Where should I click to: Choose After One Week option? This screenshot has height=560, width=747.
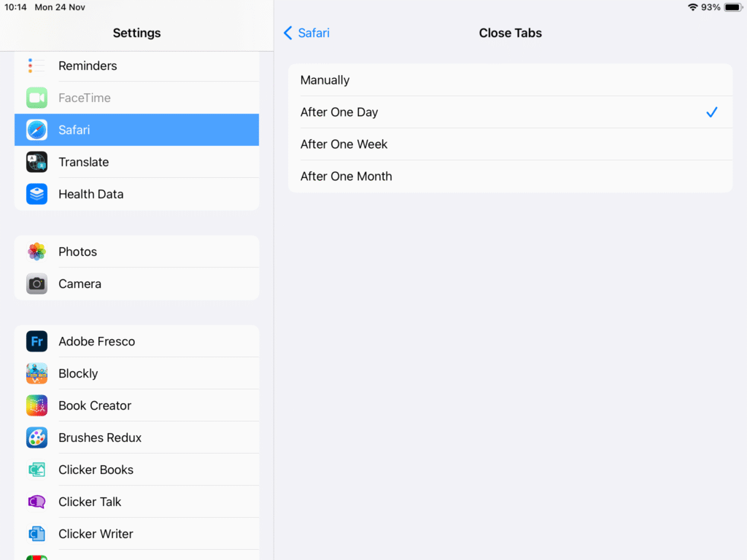click(510, 144)
